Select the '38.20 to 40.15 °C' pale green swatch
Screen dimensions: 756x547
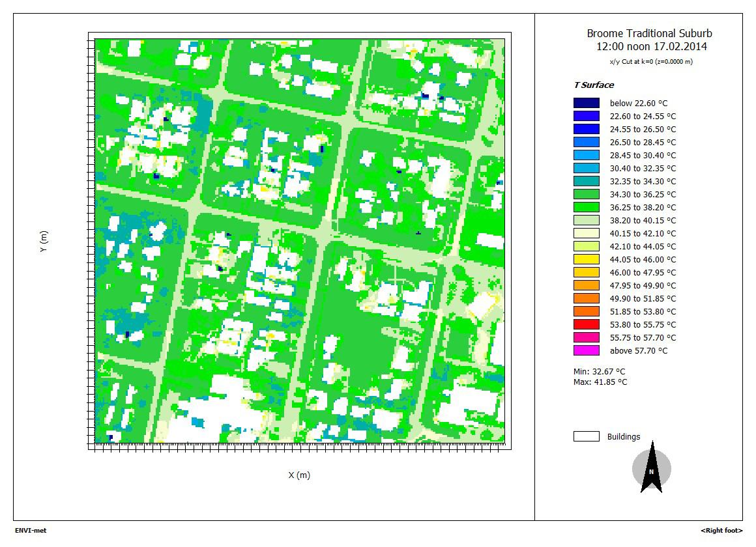587,219
